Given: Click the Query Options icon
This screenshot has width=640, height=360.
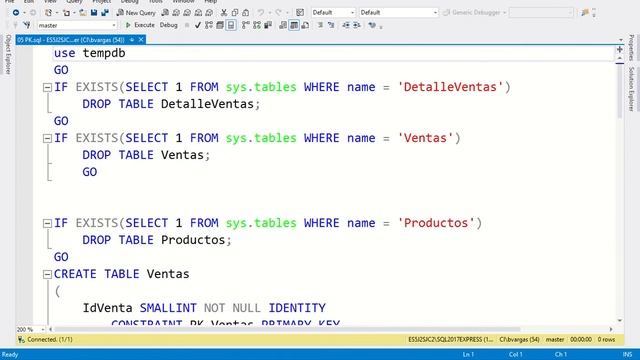Looking at the screenshot, I should 220,25.
